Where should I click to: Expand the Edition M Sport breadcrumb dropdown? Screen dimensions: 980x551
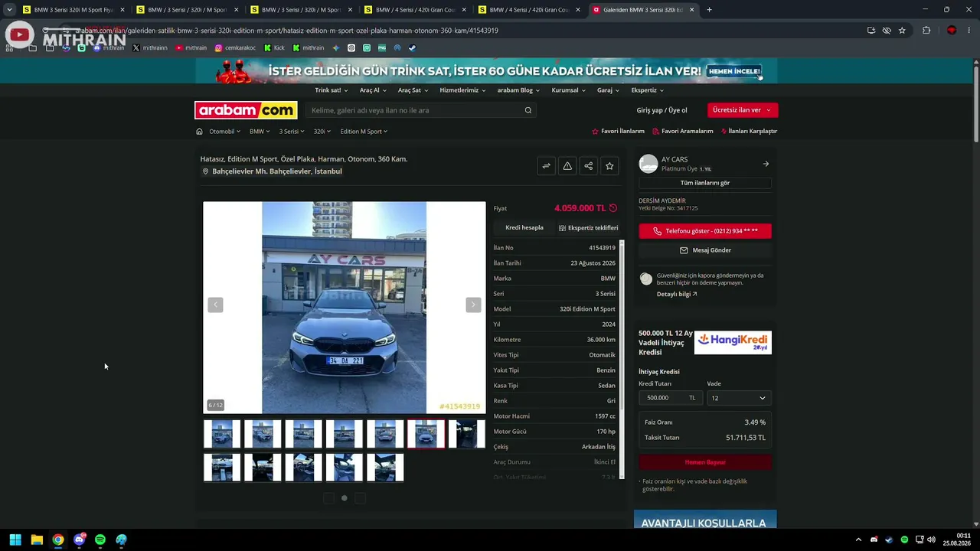coord(364,132)
